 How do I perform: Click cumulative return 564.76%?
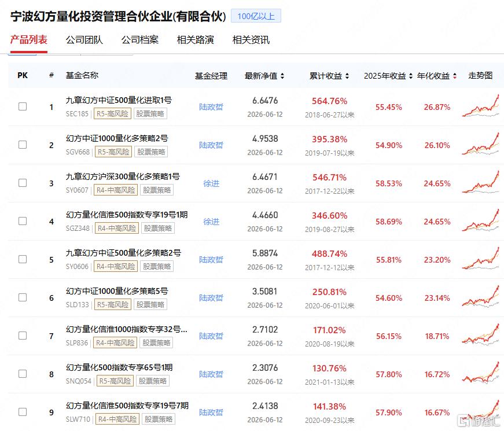[329, 101]
